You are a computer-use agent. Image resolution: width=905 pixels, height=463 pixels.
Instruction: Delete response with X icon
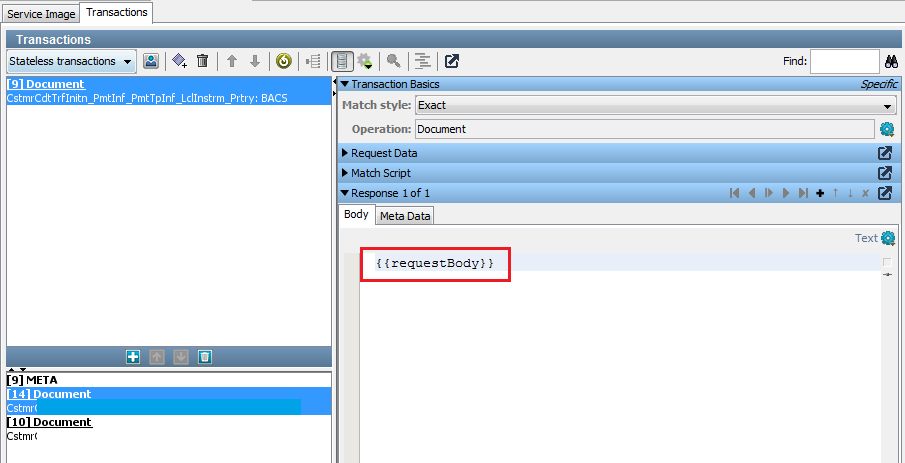point(865,193)
